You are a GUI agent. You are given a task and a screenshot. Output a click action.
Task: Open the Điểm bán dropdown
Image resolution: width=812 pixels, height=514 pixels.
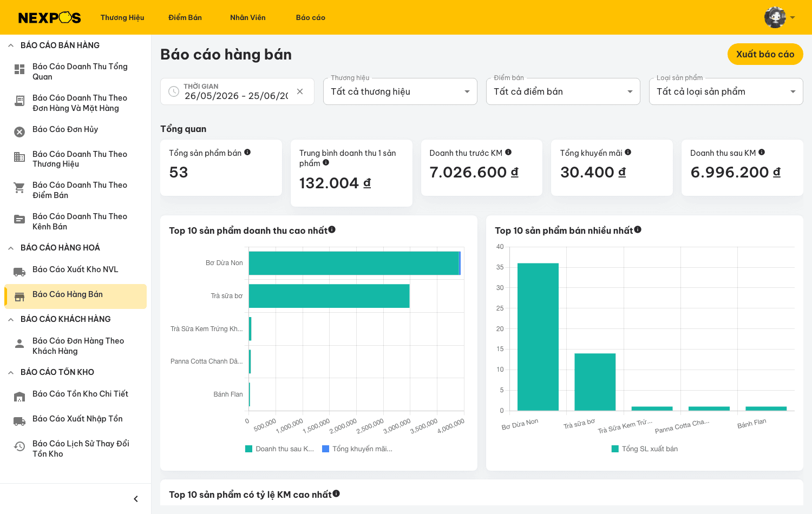click(563, 91)
